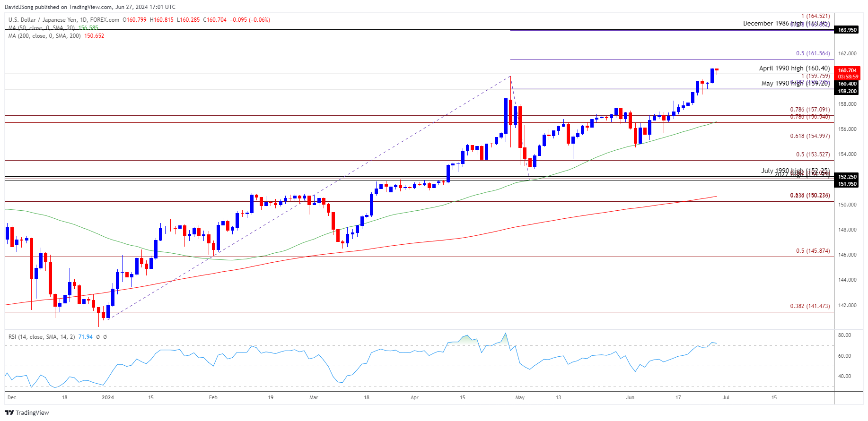The image size is (868, 421).
Task: Click the 151.950 price axis label
Action: [847, 184]
